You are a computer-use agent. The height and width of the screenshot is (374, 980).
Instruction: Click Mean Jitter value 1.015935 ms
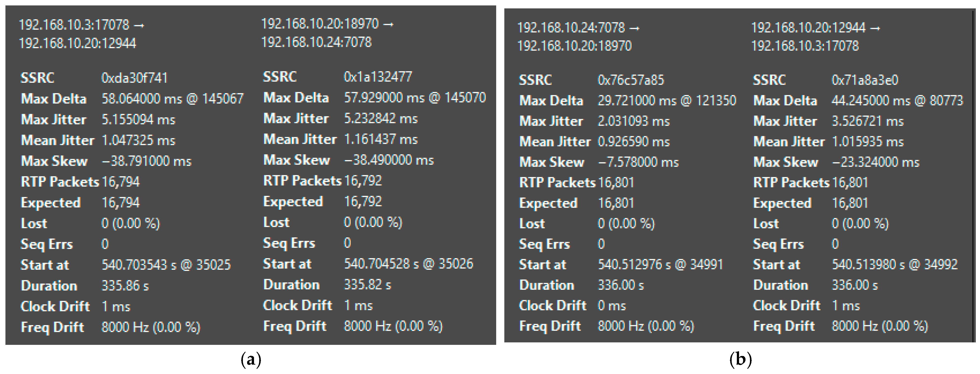coord(867,142)
